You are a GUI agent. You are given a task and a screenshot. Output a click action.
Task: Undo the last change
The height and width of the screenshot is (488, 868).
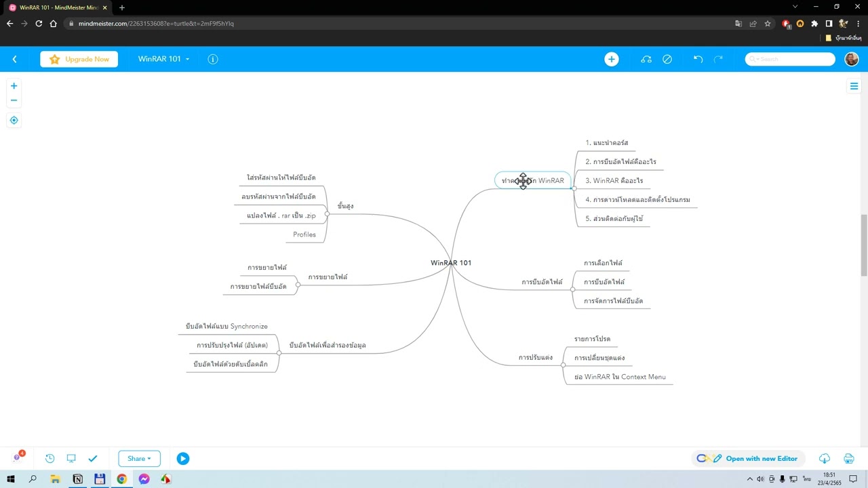698,59
